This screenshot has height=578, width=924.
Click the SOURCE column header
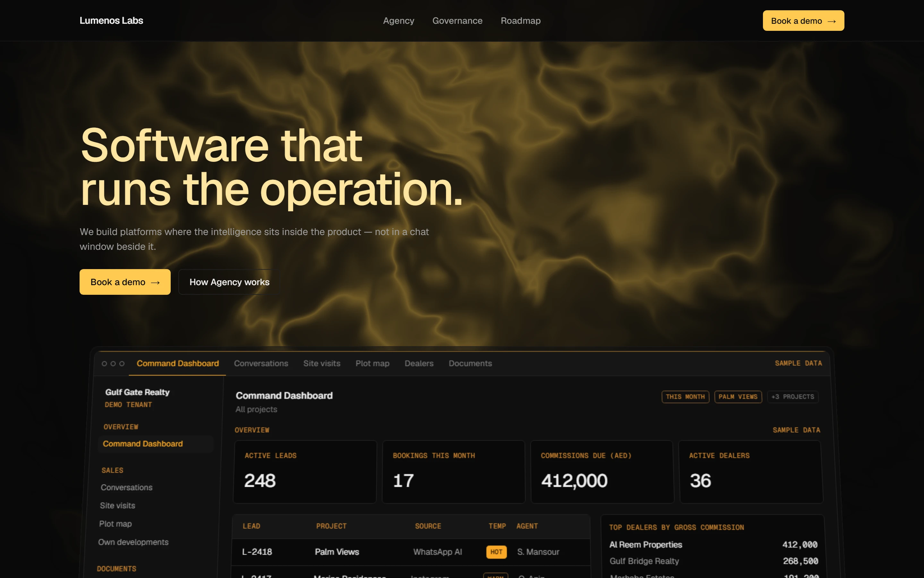click(428, 526)
